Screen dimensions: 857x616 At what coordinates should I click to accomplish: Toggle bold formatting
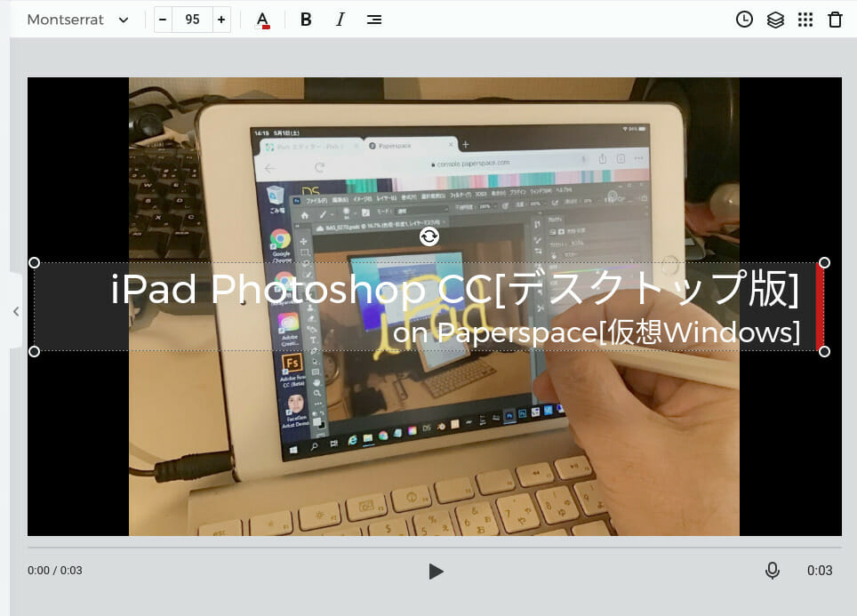pyautogui.click(x=306, y=20)
